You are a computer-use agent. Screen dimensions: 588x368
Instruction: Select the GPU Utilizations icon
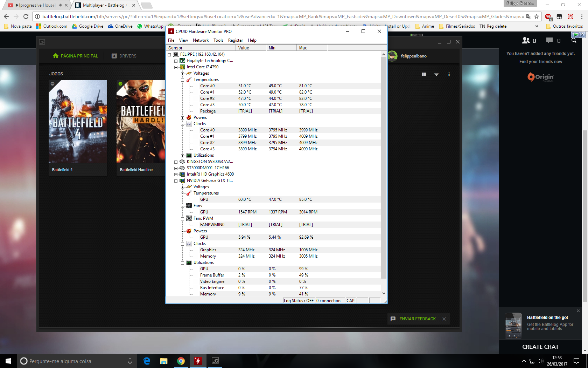pyautogui.click(x=189, y=263)
